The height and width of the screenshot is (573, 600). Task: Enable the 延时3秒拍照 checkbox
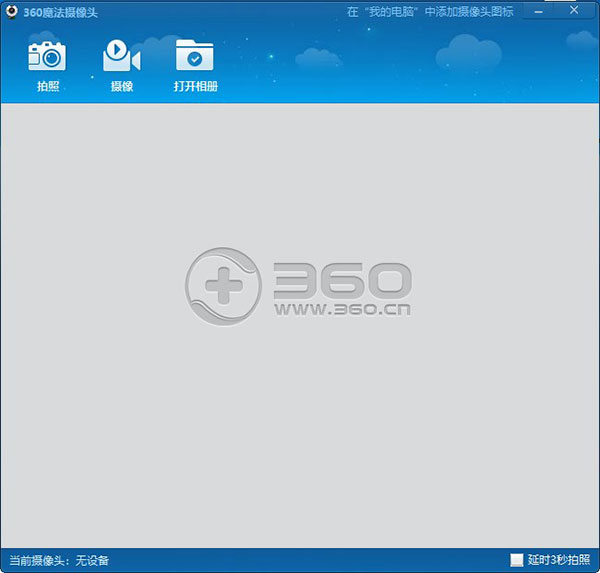tap(516, 560)
